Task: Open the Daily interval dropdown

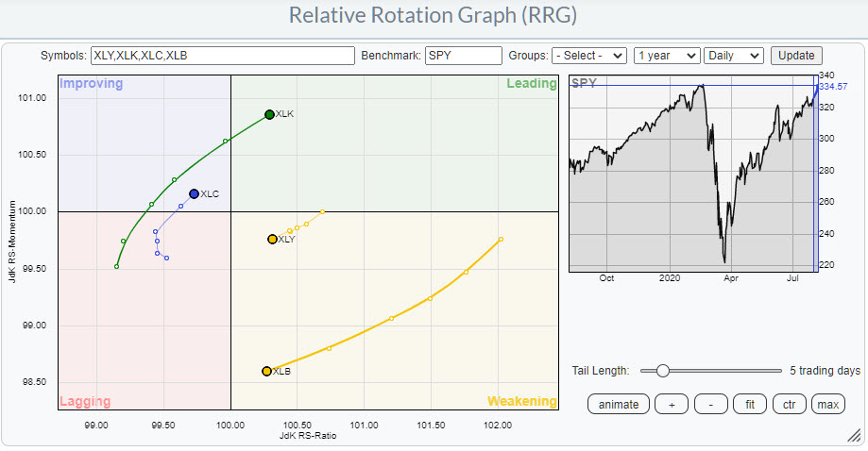Action: tap(734, 56)
